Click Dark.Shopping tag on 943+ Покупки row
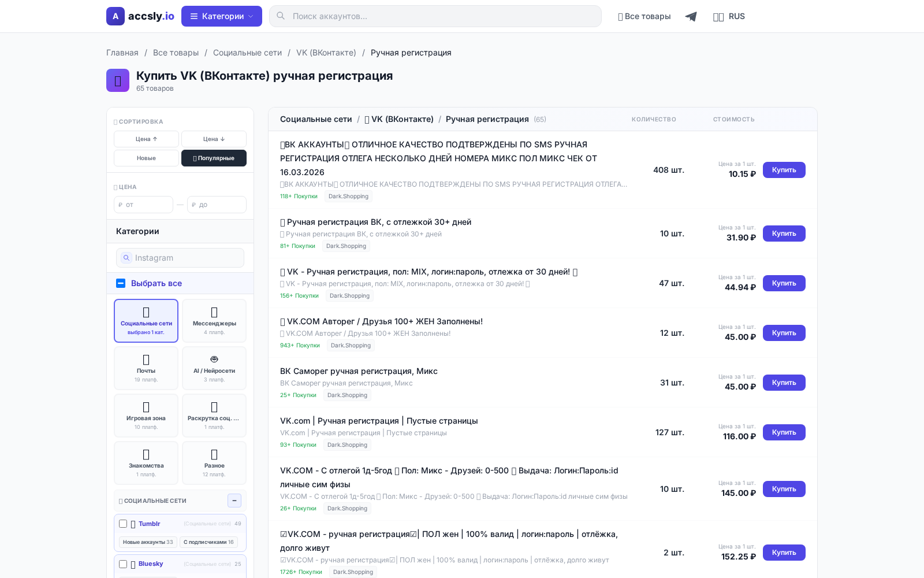This screenshot has height=578, width=924. [351, 346]
